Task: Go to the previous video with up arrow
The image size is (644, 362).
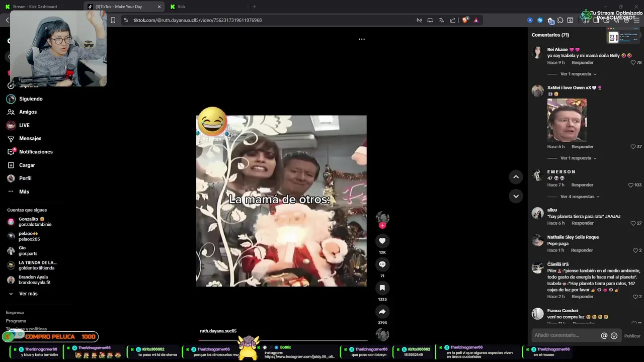Action: 516,176
